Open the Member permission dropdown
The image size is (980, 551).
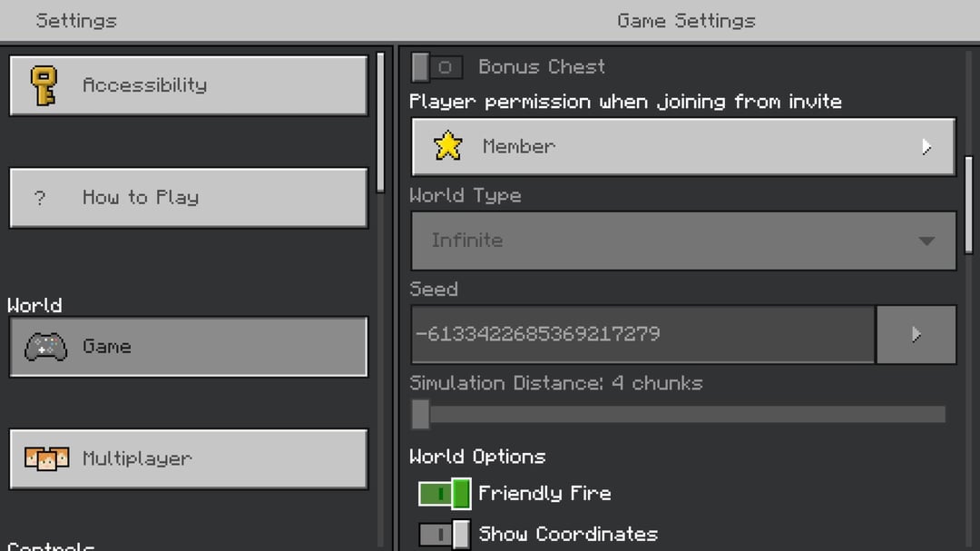[x=682, y=146]
